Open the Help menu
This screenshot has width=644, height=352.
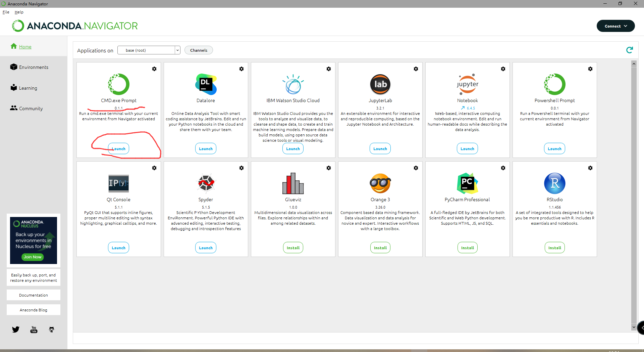(19, 12)
